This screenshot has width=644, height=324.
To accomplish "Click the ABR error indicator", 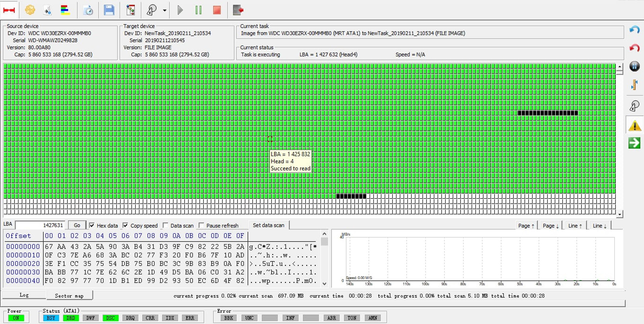I will click(332, 318).
